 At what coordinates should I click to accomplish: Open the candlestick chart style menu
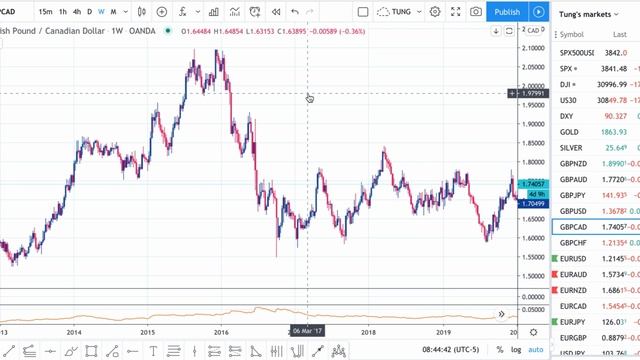click(x=142, y=12)
